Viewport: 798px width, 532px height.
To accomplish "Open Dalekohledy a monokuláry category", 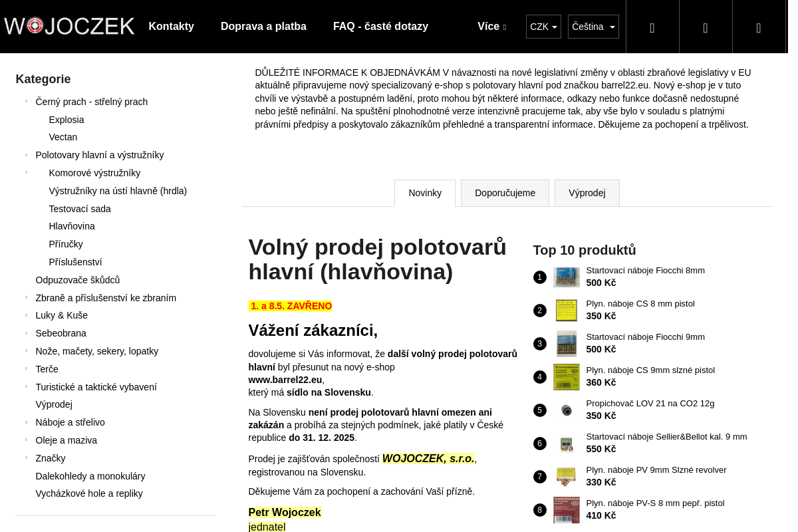I will coord(90,476).
